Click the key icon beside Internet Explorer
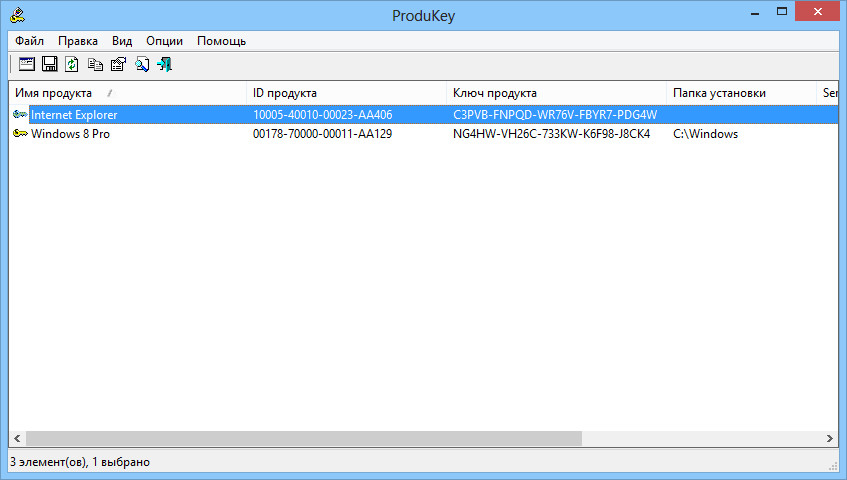The image size is (847, 480). pos(21,114)
